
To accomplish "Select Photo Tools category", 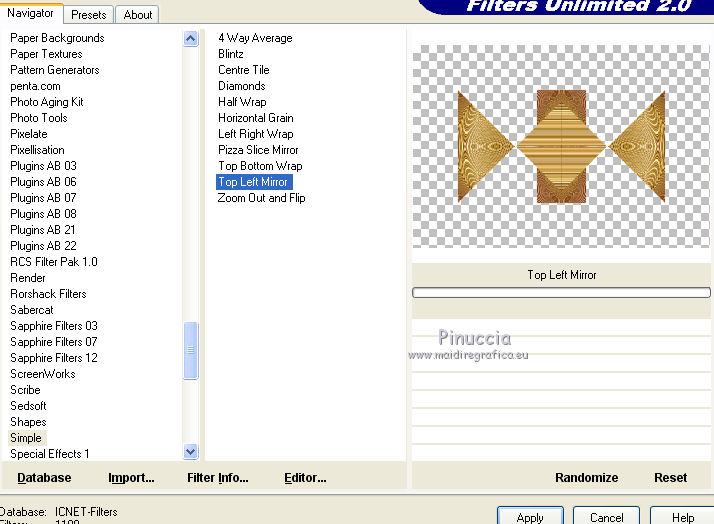I will [x=39, y=118].
